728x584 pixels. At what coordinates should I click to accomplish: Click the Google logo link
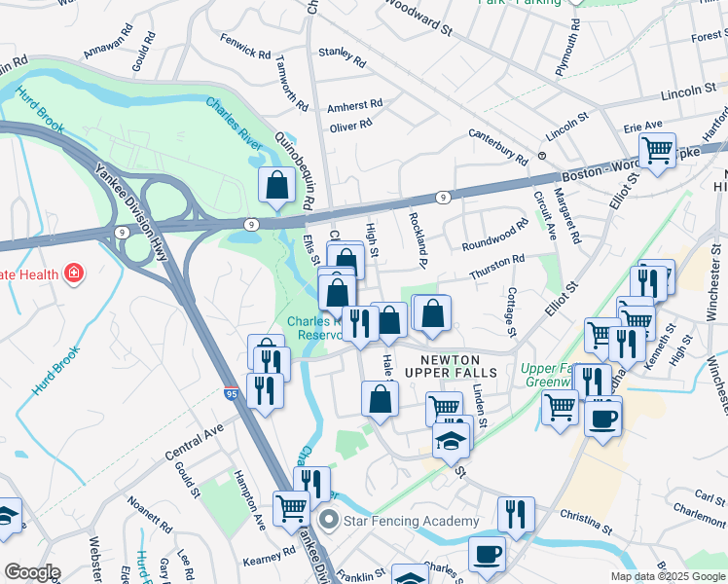[32, 572]
